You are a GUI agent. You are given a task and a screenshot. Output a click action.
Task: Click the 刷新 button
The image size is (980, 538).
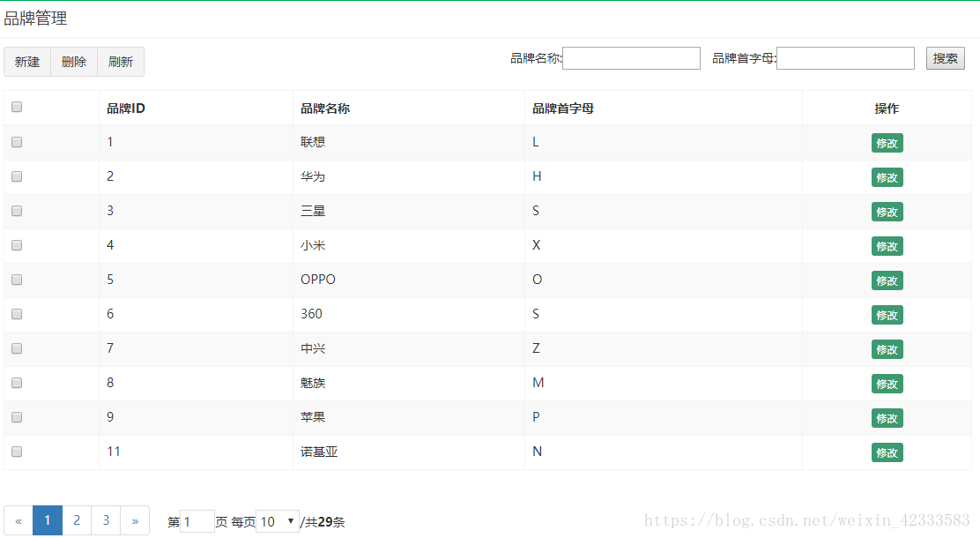(x=121, y=62)
